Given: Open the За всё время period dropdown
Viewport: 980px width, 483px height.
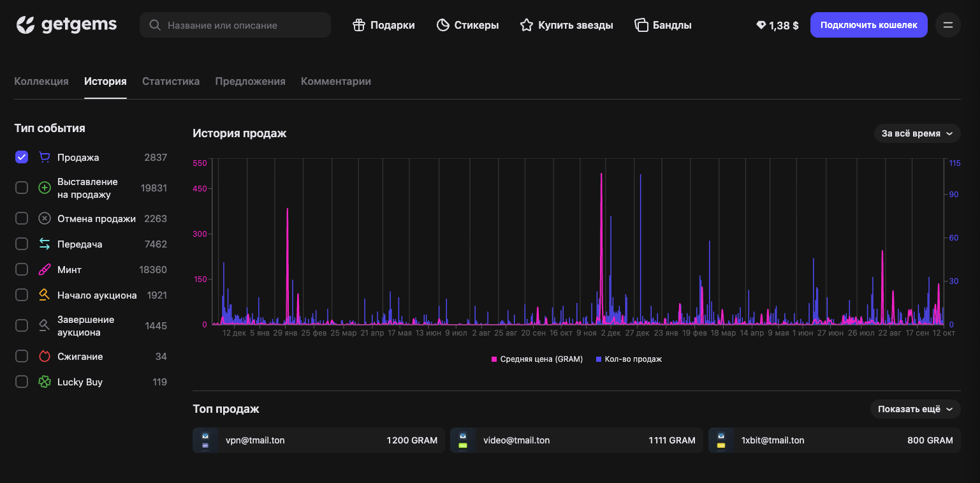Looking at the screenshot, I should (917, 133).
